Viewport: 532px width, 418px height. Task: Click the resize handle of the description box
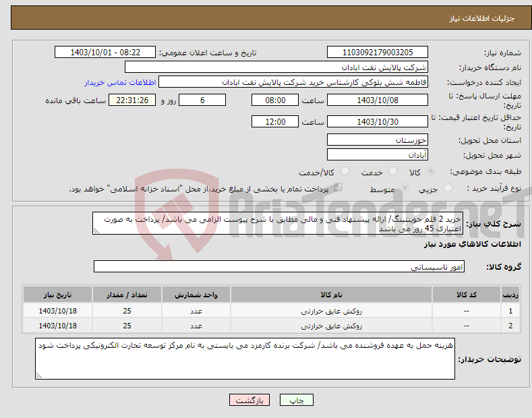tap(96, 231)
